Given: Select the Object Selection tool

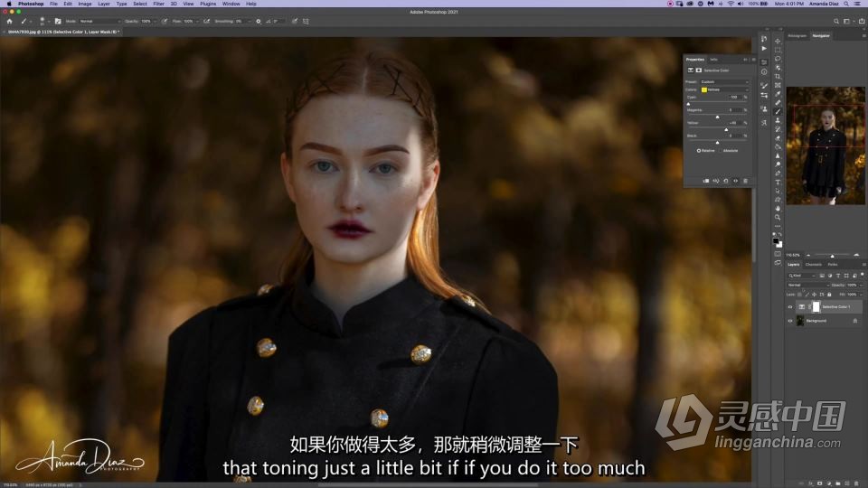Looking at the screenshot, I should tap(778, 68).
